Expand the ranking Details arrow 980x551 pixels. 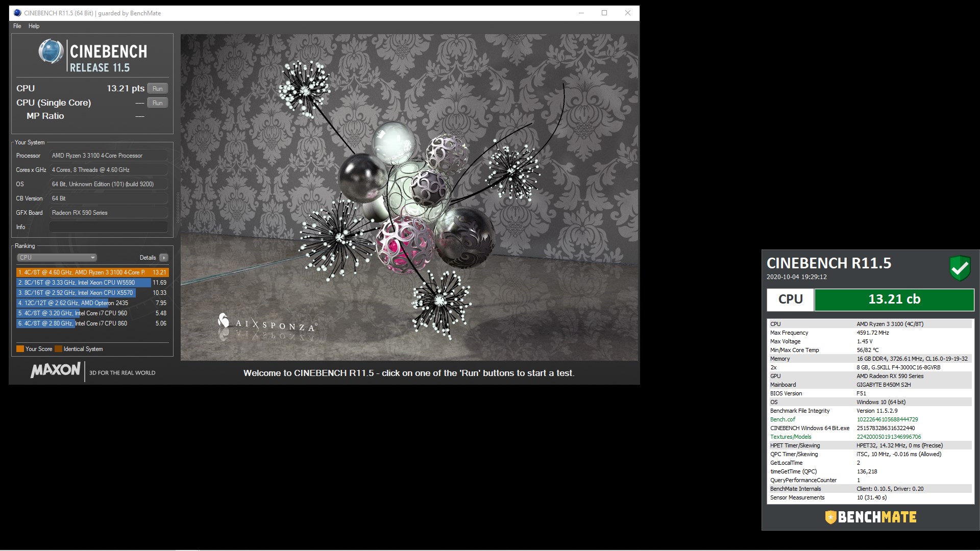point(163,258)
